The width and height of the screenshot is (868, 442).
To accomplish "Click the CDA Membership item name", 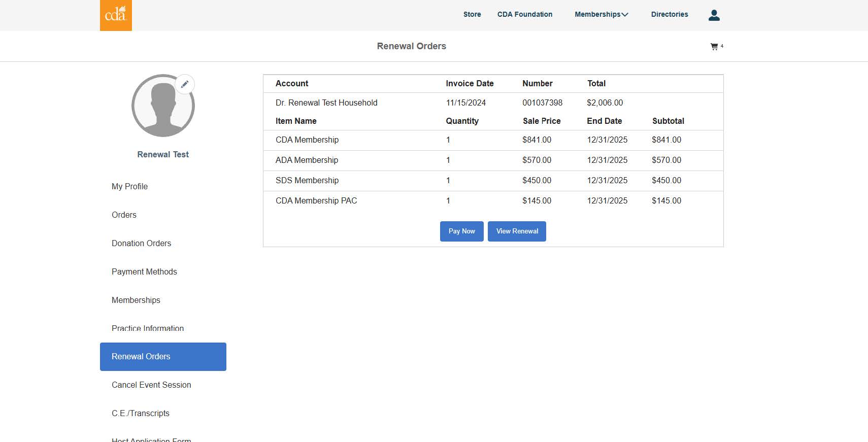I will click(307, 140).
